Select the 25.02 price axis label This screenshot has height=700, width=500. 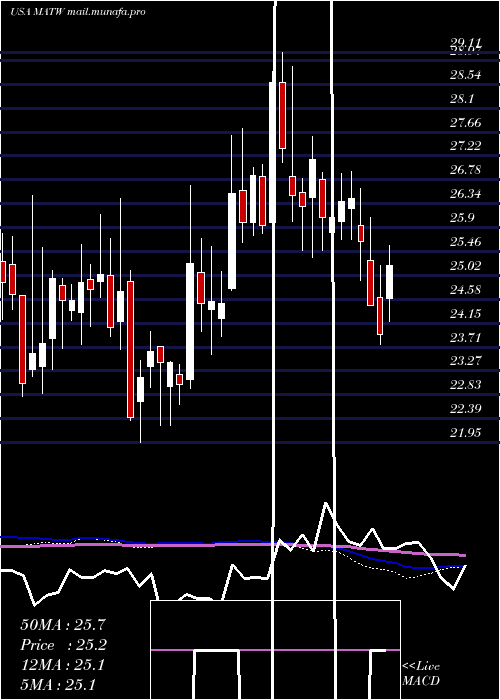pos(466,266)
